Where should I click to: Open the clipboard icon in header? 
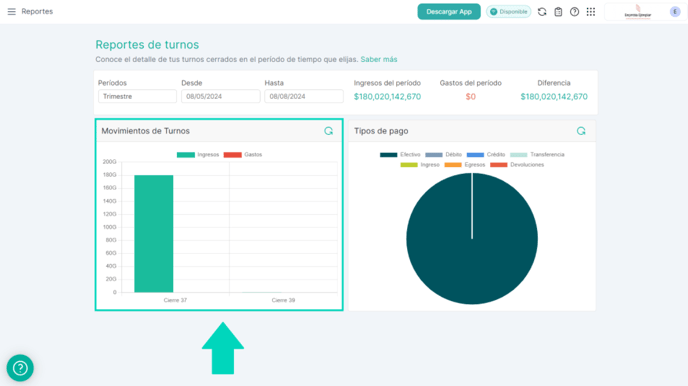point(558,12)
